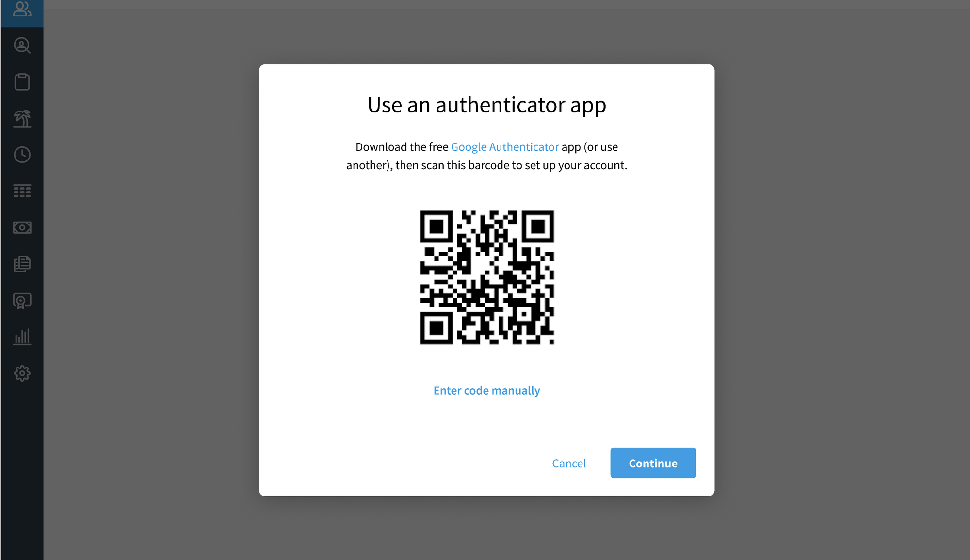Open the grid schedule table icon
Screen dimensions: 970x560
click(x=22, y=191)
